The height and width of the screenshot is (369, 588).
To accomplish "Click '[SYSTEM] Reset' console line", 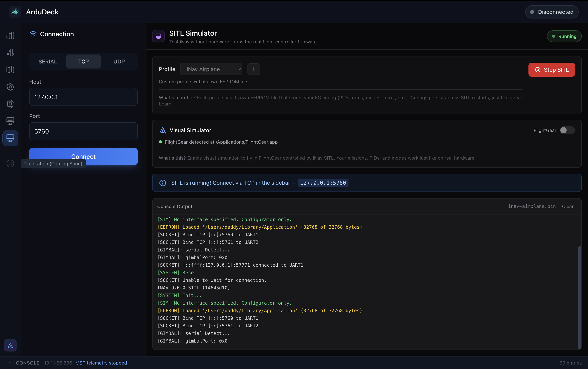I will (177, 273).
